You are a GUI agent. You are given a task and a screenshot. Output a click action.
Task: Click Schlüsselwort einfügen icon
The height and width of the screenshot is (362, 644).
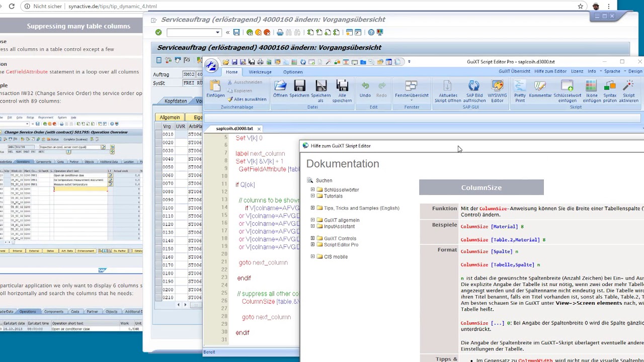pyautogui.click(x=568, y=91)
